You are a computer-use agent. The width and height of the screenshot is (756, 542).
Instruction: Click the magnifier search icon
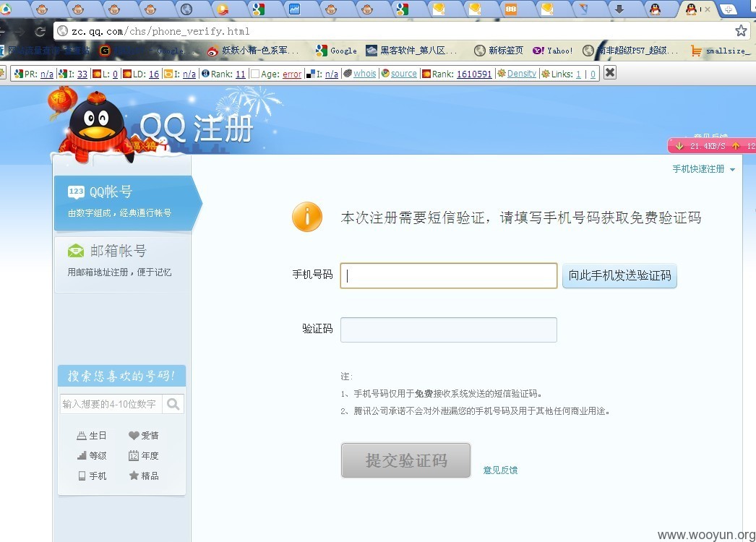tap(173, 404)
